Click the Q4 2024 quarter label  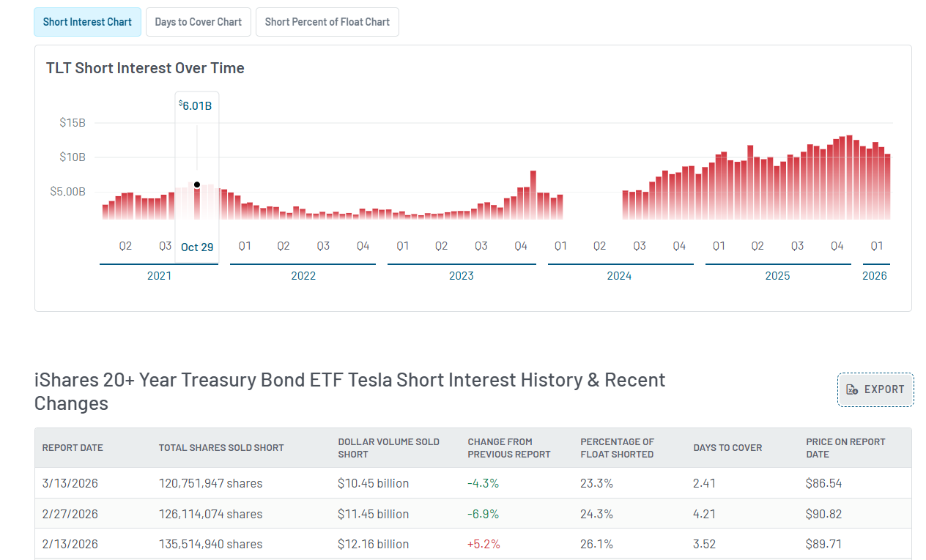coord(679,246)
